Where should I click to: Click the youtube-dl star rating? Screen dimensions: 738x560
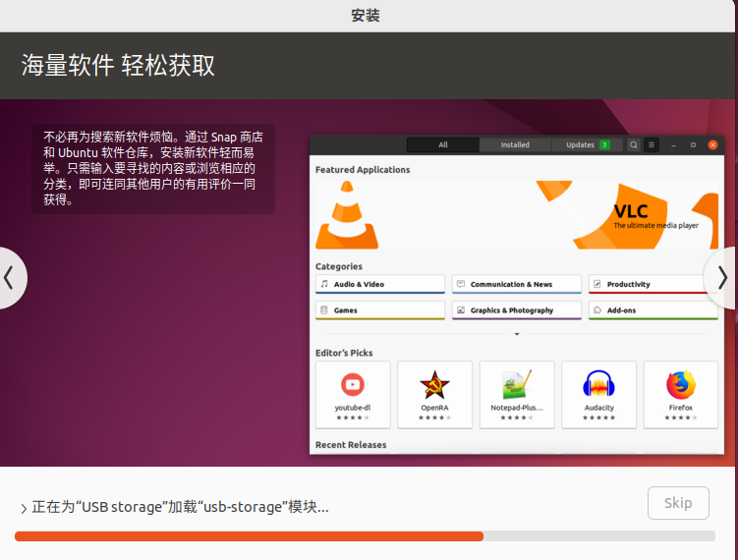click(x=353, y=418)
